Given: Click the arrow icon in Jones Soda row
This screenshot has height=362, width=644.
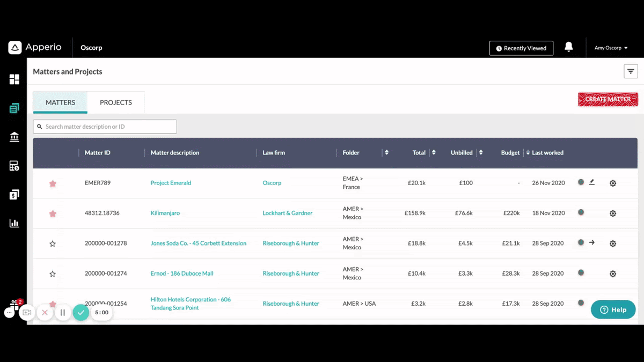Looking at the screenshot, I should click(x=592, y=242).
